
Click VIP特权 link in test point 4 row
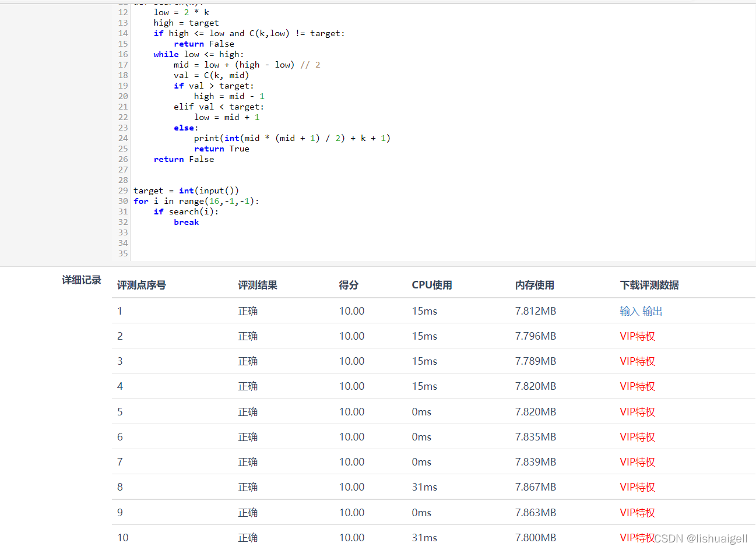(638, 386)
